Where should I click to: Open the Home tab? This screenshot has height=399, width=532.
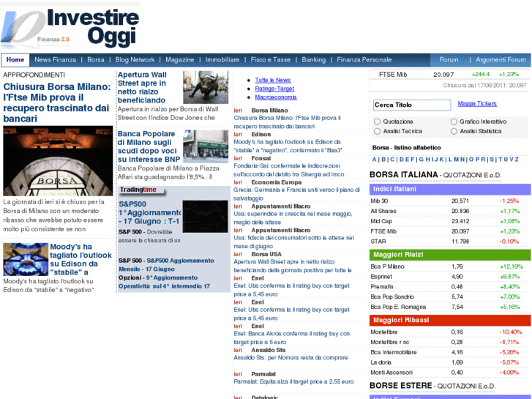pyautogui.click(x=15, y=60)
